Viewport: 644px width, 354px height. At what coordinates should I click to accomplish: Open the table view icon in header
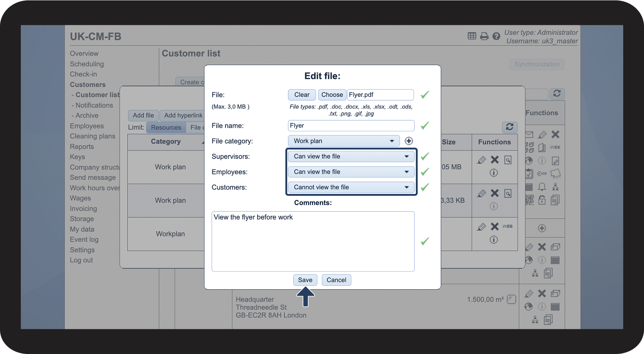(472, 36)
